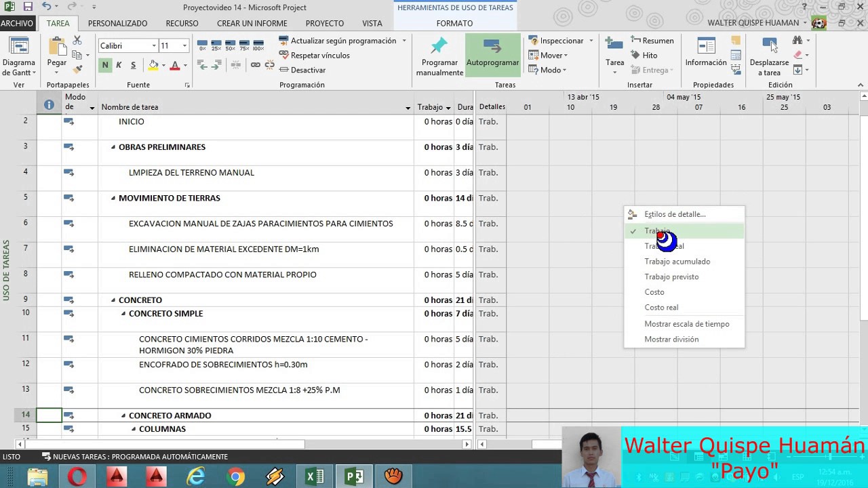Screen dimensions: 868x488
Task: Click Actualizar según programación button
Action: 337,41
